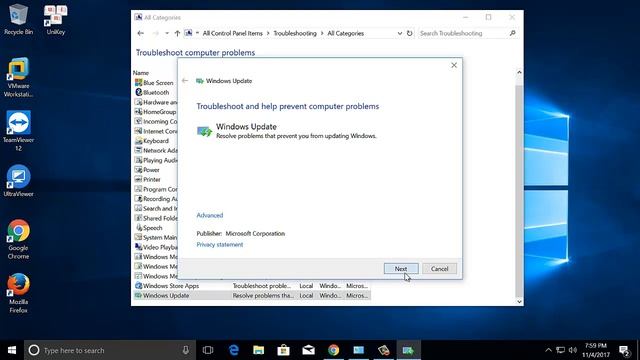This screenshot has height=360, width=640.
Task: Select Windows Store Apps troubleshooter
Action: click(x=252, y=286)
